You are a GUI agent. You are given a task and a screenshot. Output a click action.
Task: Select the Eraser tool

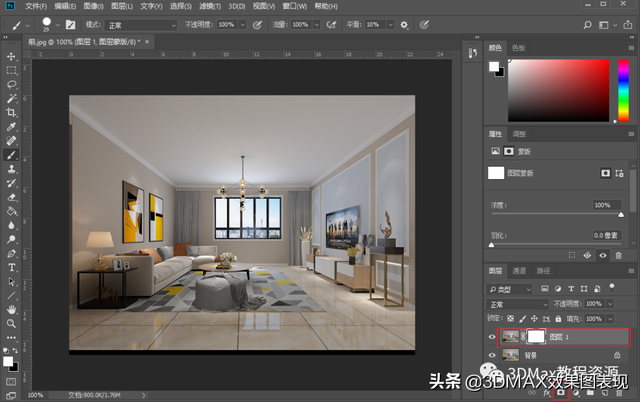coord(11,197)
